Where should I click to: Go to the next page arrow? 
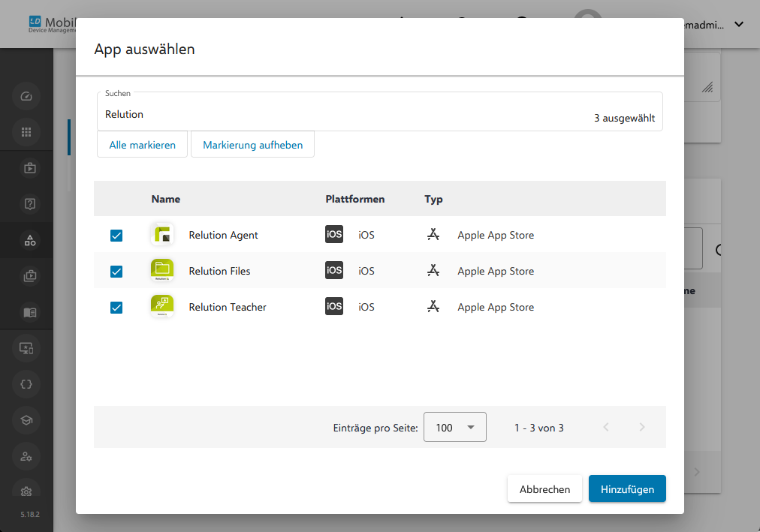(642, 427)
